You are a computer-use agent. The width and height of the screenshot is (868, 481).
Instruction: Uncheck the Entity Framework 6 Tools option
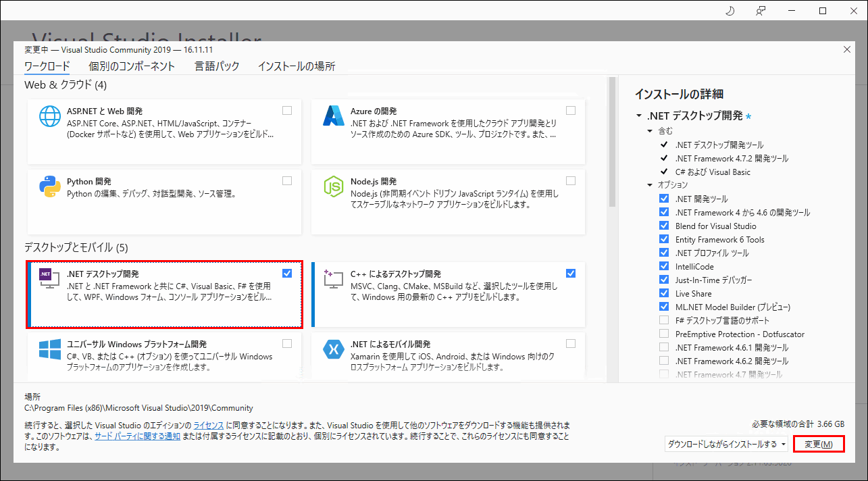[663, 239]
